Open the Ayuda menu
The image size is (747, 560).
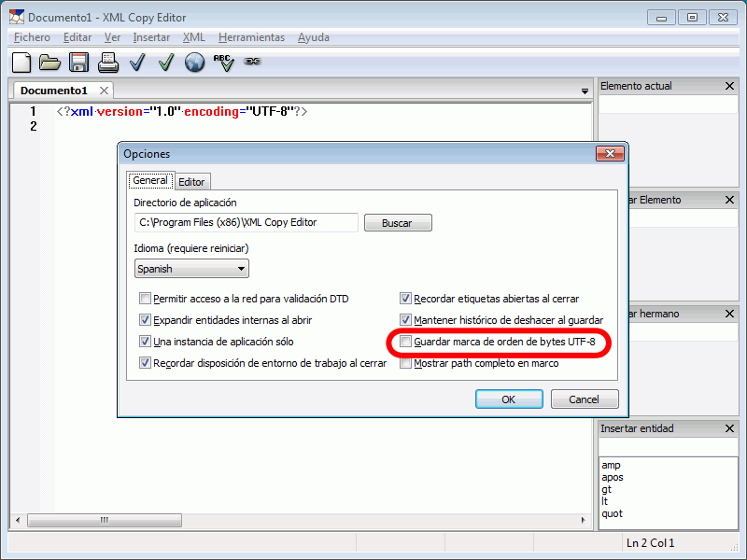[x=314, y=37]
